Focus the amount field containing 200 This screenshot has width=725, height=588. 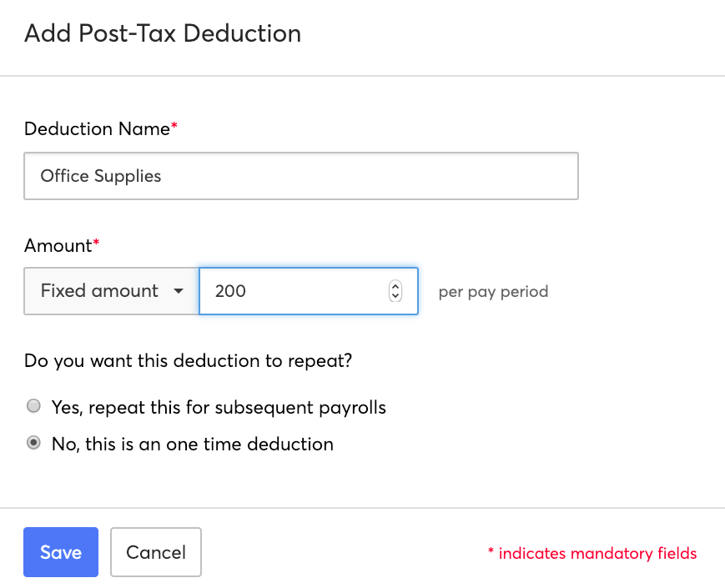coord(292,291)
